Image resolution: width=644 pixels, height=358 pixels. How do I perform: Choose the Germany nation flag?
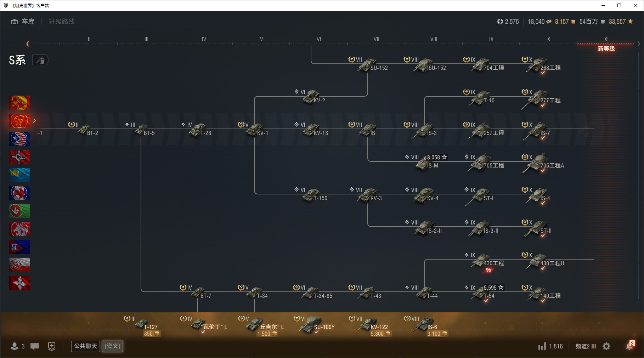19,157
